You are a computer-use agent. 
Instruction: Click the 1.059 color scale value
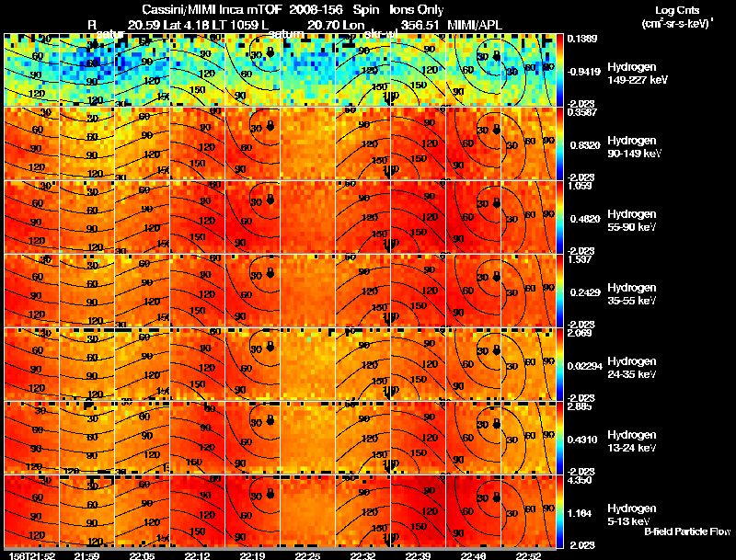[x=580, y=186]
